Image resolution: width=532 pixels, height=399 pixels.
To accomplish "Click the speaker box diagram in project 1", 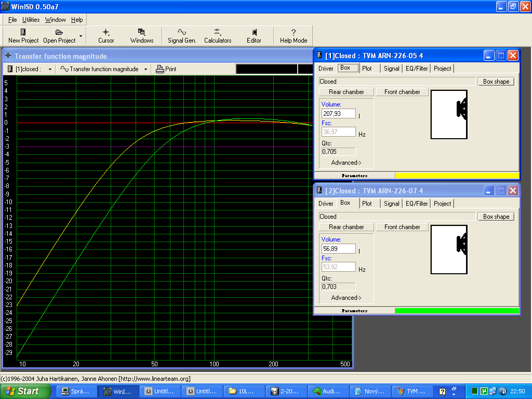I will click(449, 114).
